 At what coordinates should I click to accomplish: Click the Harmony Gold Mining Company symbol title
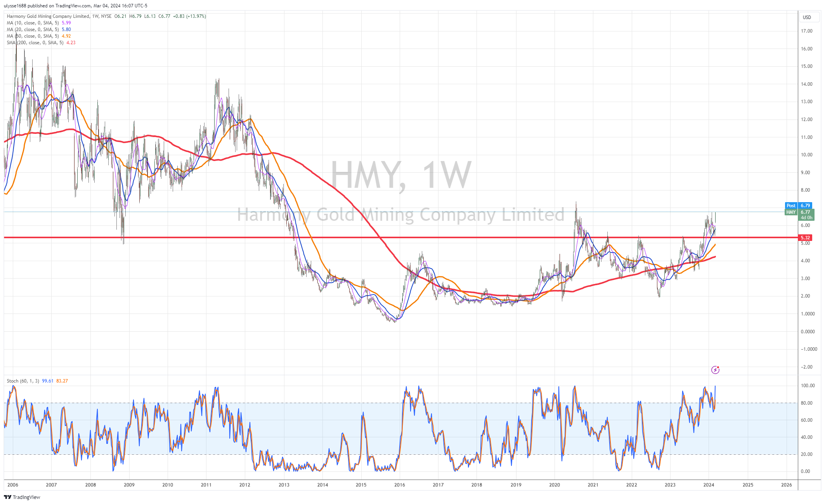(48, 16)
